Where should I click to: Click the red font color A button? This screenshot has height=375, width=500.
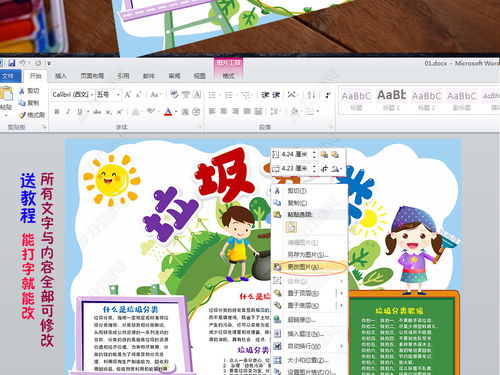pyautogui.click(x=168, y=112)
